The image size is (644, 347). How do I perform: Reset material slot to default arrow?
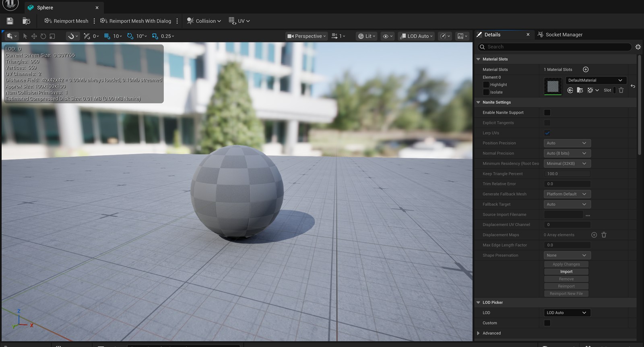pos(633,86)
